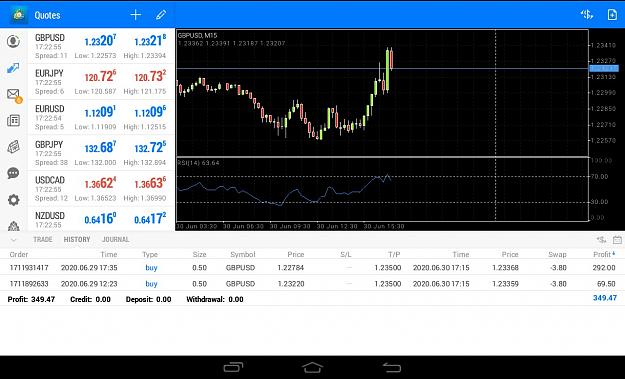
Task: Click the last candlestick on the chart
Action: [391, 59]
